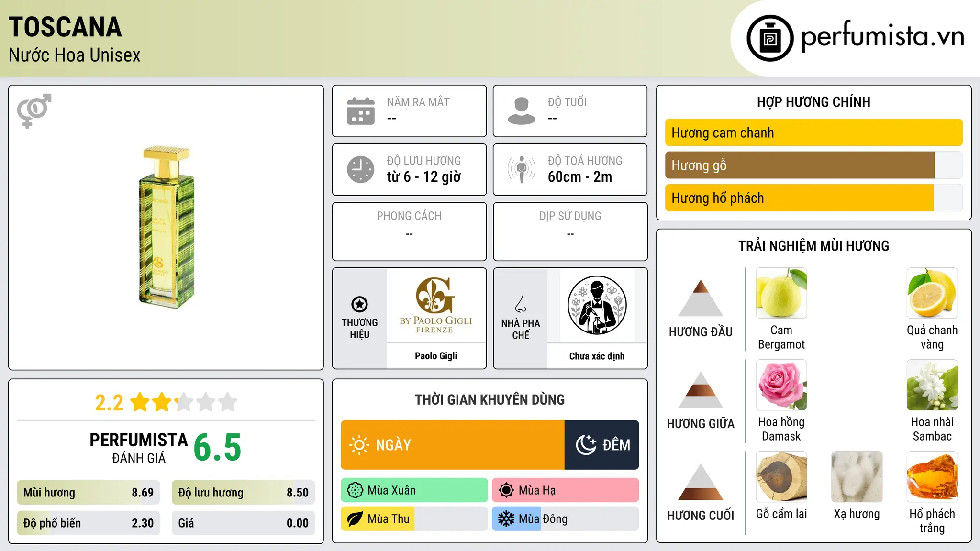Click the leaf icon for Mùa Thu
The height and width of the screenshot is (551, 980).
pyautogui.click(x=355, y=519)
